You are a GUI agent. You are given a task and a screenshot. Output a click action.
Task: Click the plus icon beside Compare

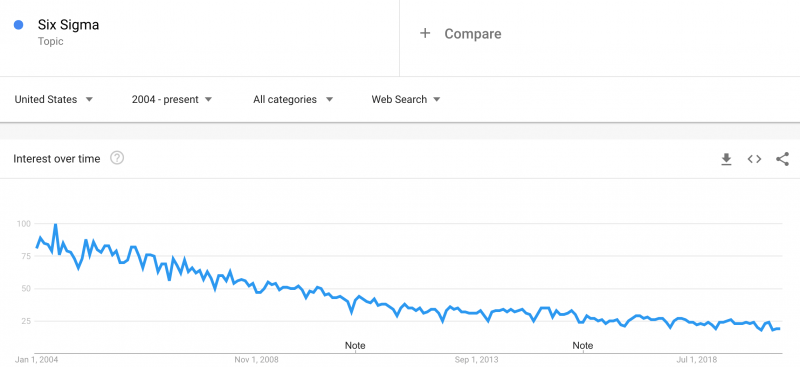(425, 34)
